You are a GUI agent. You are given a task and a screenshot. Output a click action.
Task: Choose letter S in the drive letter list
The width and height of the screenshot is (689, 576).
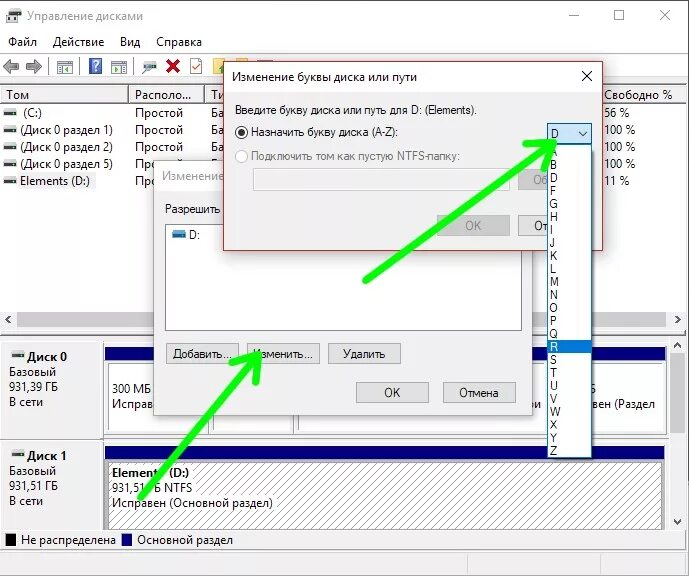pos(569,360)
